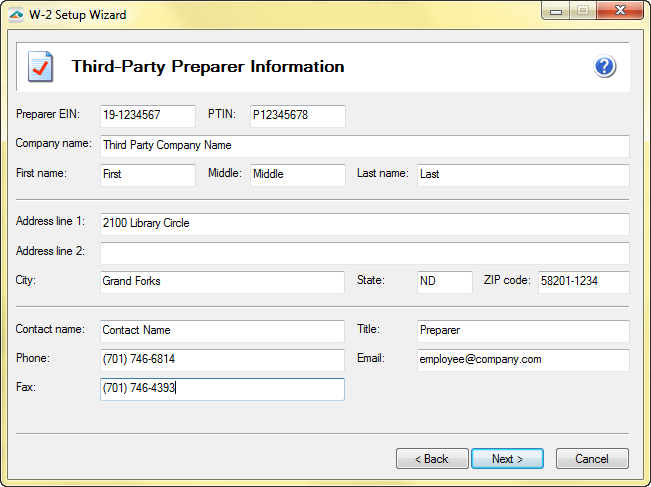Click into the First name field

pyautogui.click(x=147, y=175)
